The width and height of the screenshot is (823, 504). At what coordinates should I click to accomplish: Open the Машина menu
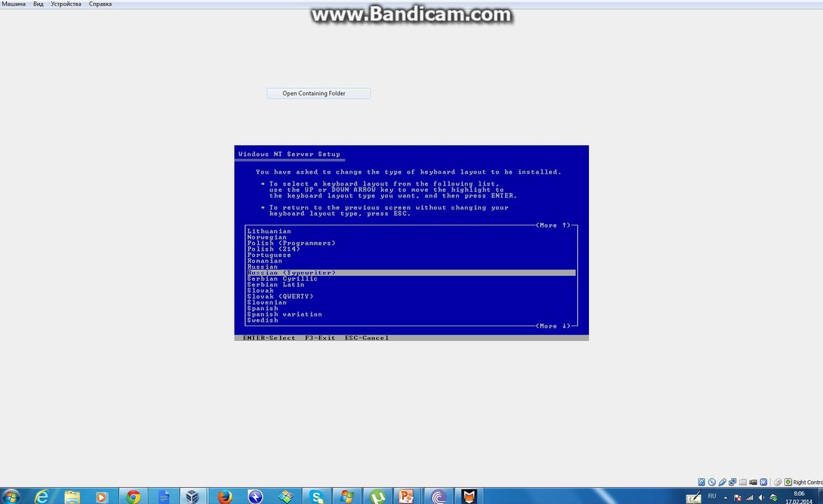[13, 3]
